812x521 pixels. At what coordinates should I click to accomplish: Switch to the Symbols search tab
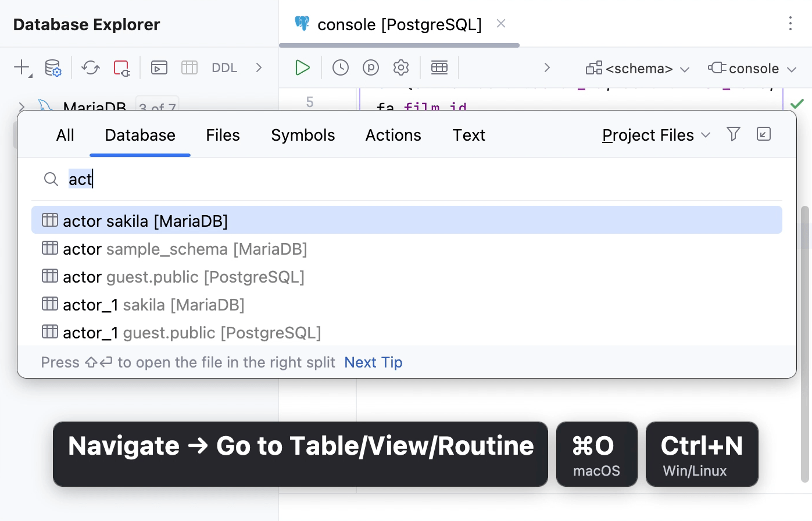point(303,135)
